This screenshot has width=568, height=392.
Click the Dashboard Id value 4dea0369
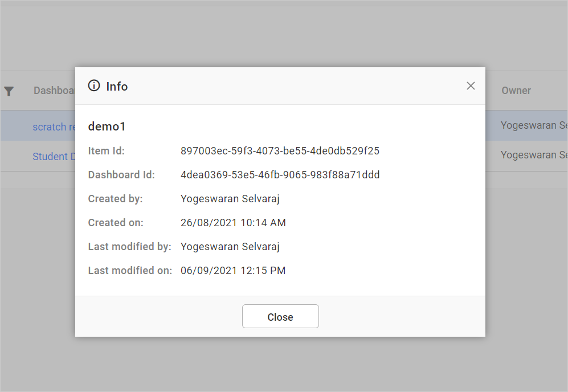point(280,175)
